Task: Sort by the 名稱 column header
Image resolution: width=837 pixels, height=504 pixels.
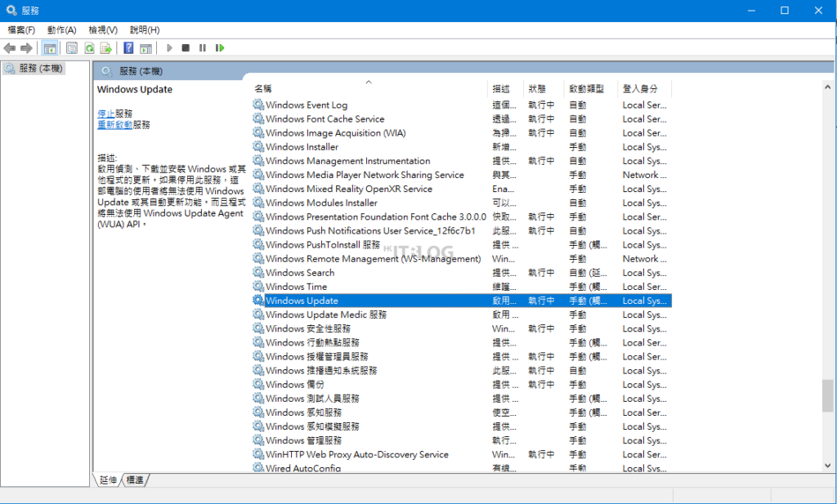Action: tap(370, 88)
